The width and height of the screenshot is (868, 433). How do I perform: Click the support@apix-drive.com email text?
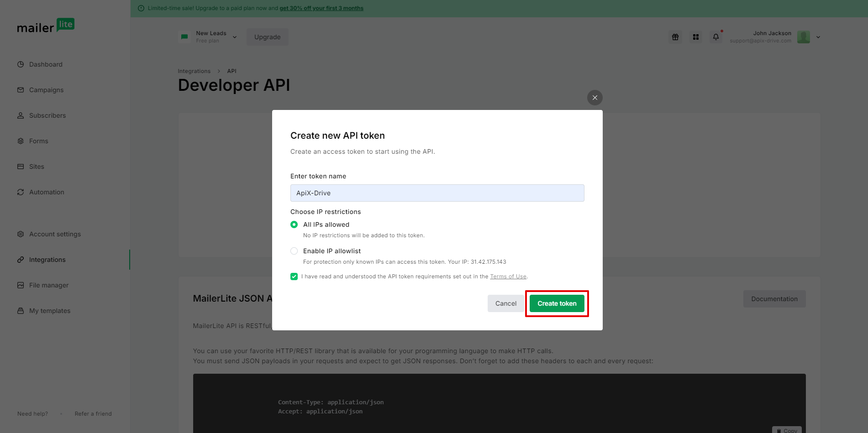760,41
